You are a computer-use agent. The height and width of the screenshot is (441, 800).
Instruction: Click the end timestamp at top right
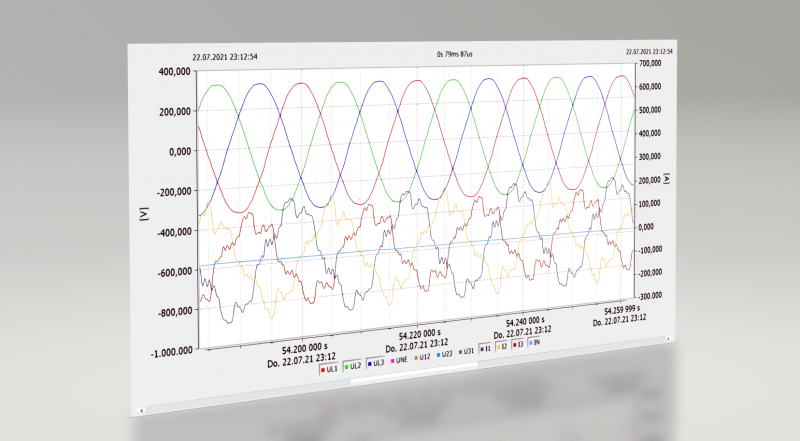click(x=649, y=50)
